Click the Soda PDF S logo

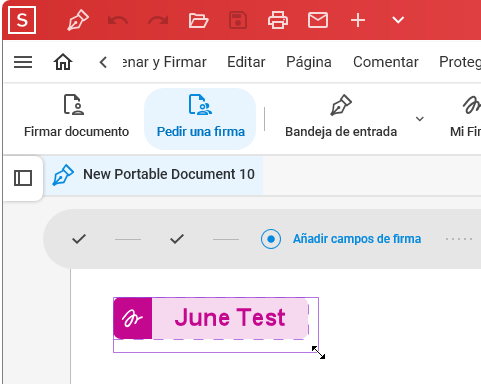coord(22,20)
